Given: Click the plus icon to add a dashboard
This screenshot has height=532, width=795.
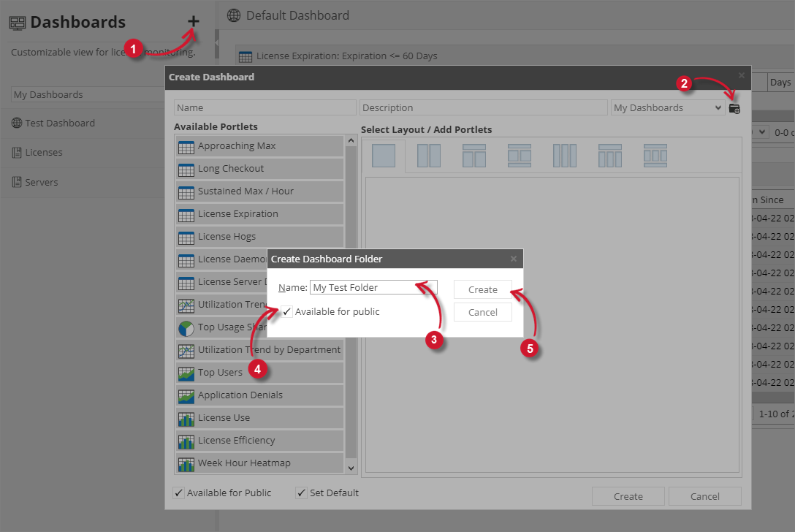Looking at the screenshot, I should point(193,20).
